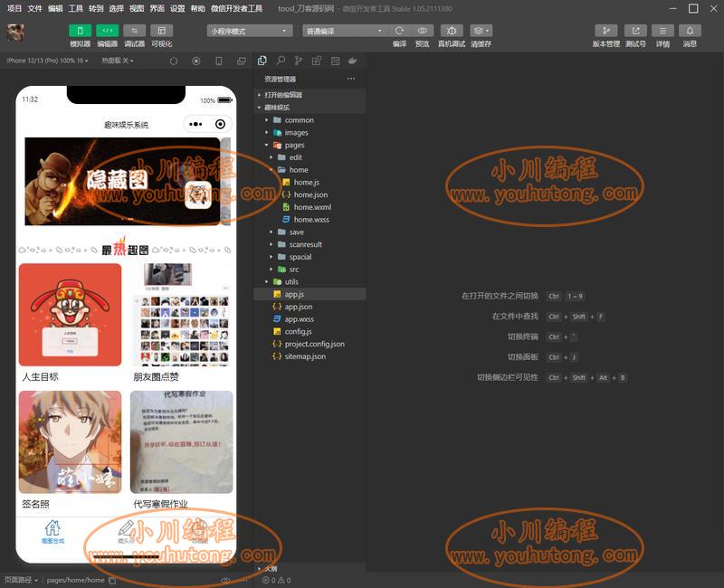The image size is (724, 588).
Task: Click the compile refresh icon
Action: 399,31
